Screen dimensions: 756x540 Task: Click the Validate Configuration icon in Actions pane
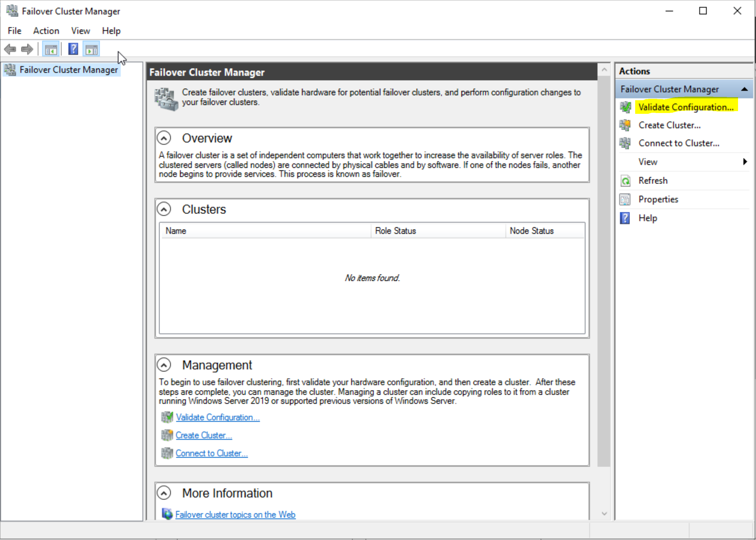click(625, 107)
